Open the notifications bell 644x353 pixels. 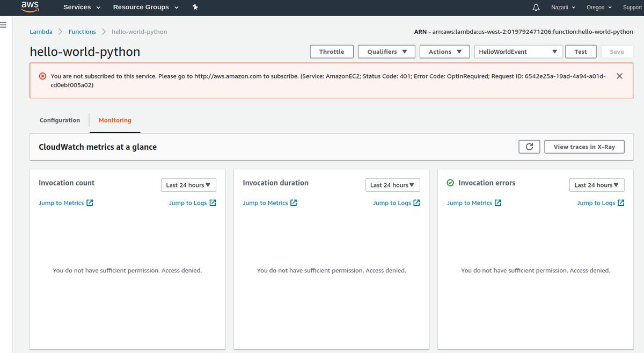536,8
